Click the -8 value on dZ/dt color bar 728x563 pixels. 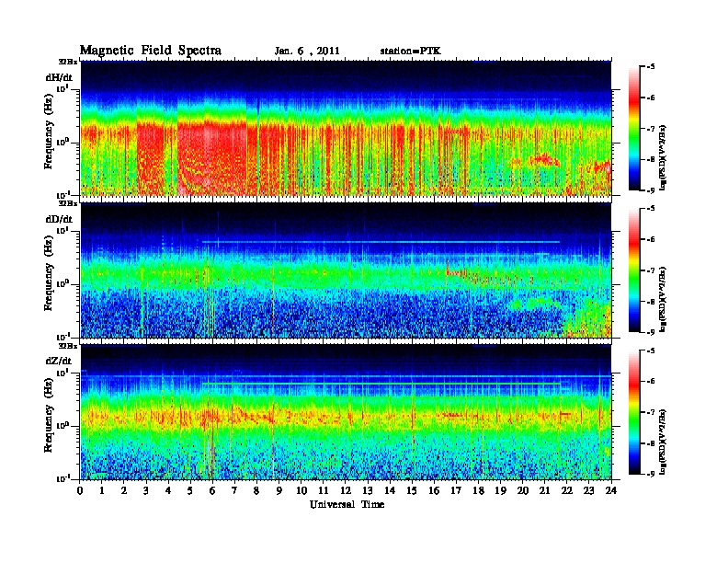(651, 443)
